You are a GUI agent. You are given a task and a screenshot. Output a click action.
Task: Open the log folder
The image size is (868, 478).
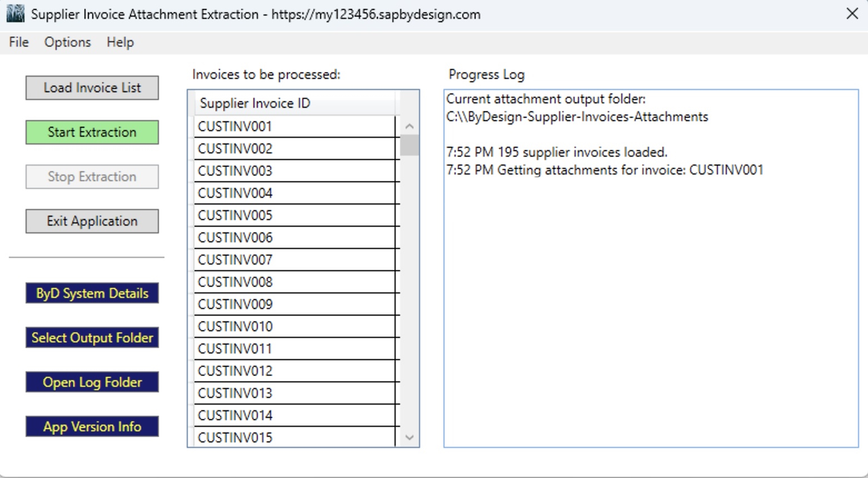(92, 382)
